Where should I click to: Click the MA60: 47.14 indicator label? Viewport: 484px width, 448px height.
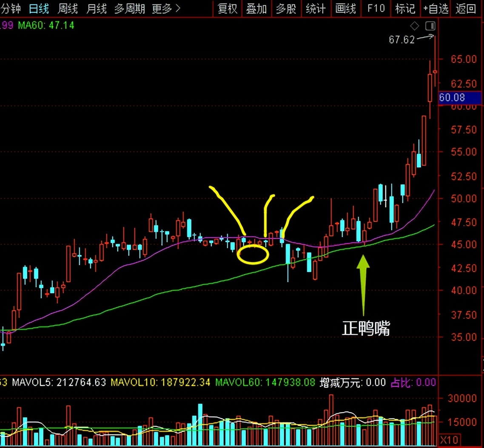pos(46,26)
